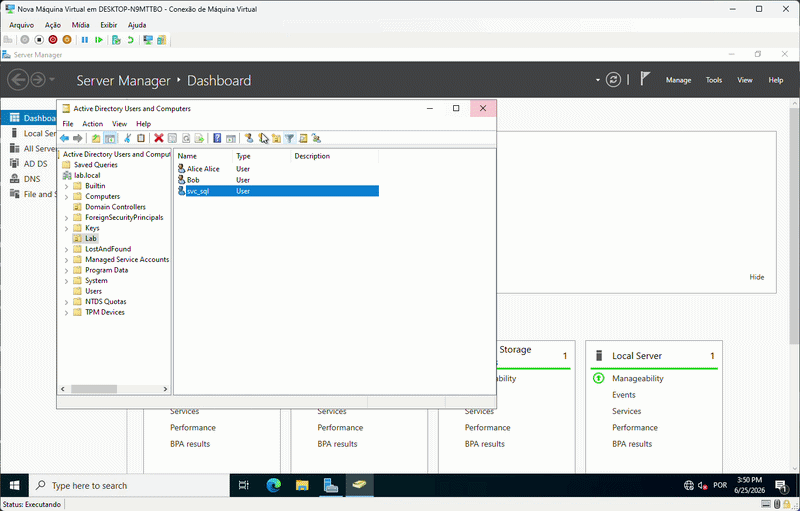Expand the Keys container
The height and width of the screenshot is (511, 800).
(x=66, y=228)
